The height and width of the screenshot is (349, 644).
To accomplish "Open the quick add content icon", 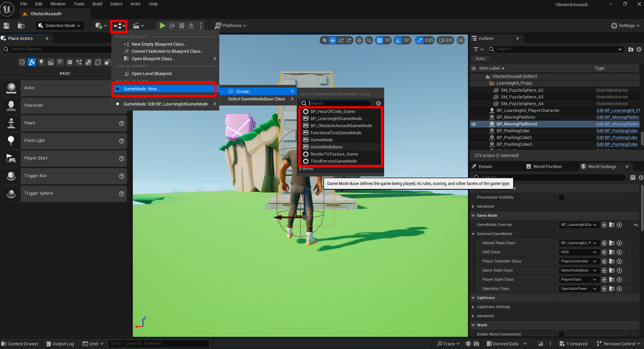I will pos(101,26).
